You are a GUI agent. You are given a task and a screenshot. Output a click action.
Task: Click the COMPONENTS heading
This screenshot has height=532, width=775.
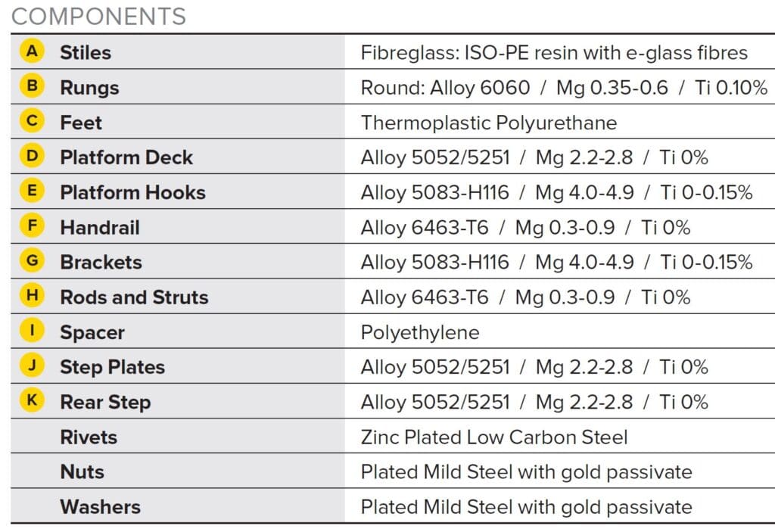point(99,17)
